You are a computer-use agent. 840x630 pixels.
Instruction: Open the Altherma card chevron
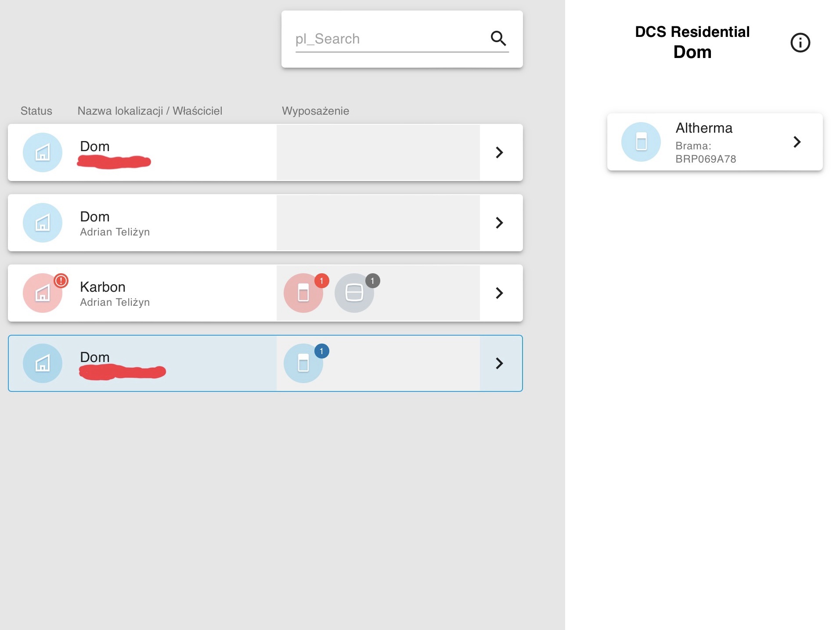797,142
